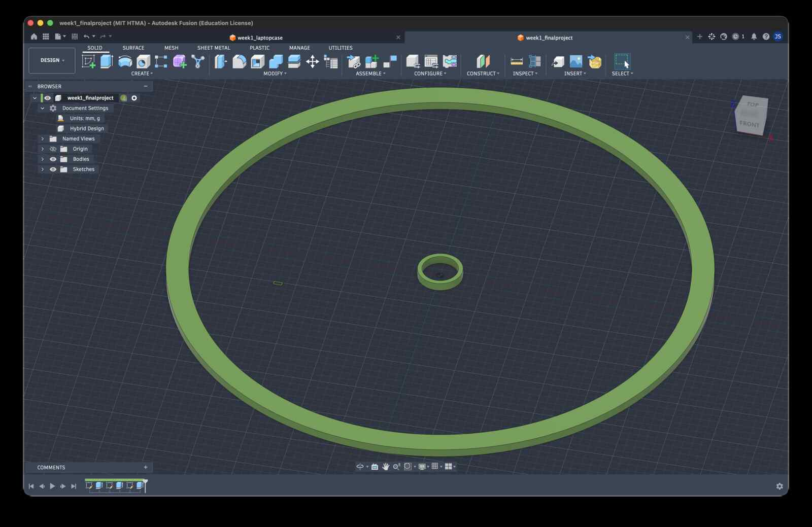Switch to the MESH tab
The image size is (812, 527).
pyautogui.click(x=171, y=48)
